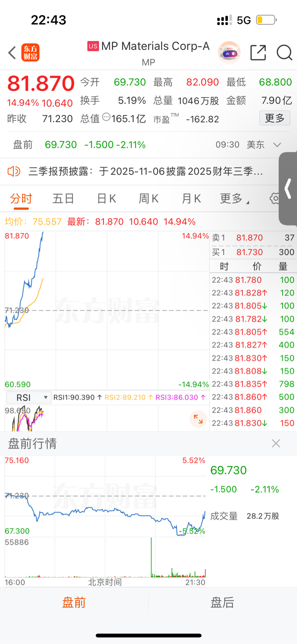
Task: Tap the 最高 82.090 value
Action: pos(186,82)
